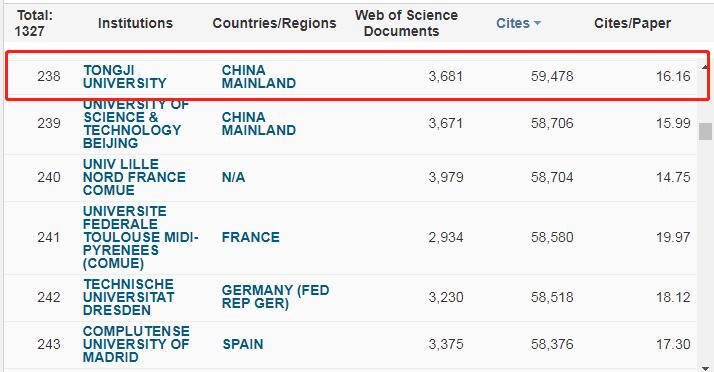Image resolution: width=714 pixels, height=372 pixels.
Task: Open TECHNISCHE UNIVERSITAT DRESDEN link
Action: [128, 297]
